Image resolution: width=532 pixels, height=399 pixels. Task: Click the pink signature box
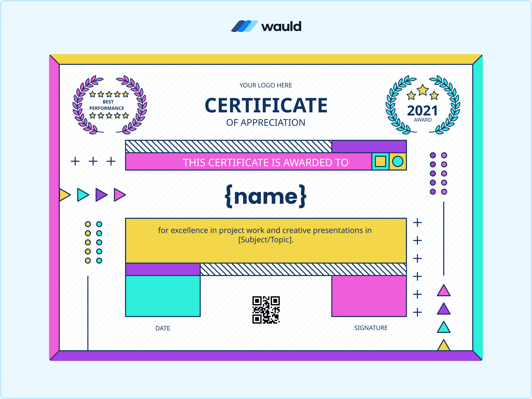click(x=369, y=296)
